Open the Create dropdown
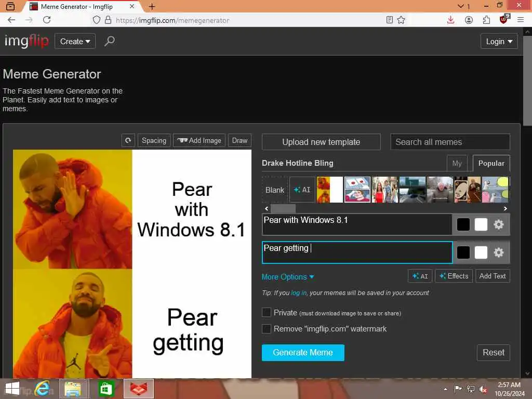This screenshot has height=399, width=532. [75, 42]
